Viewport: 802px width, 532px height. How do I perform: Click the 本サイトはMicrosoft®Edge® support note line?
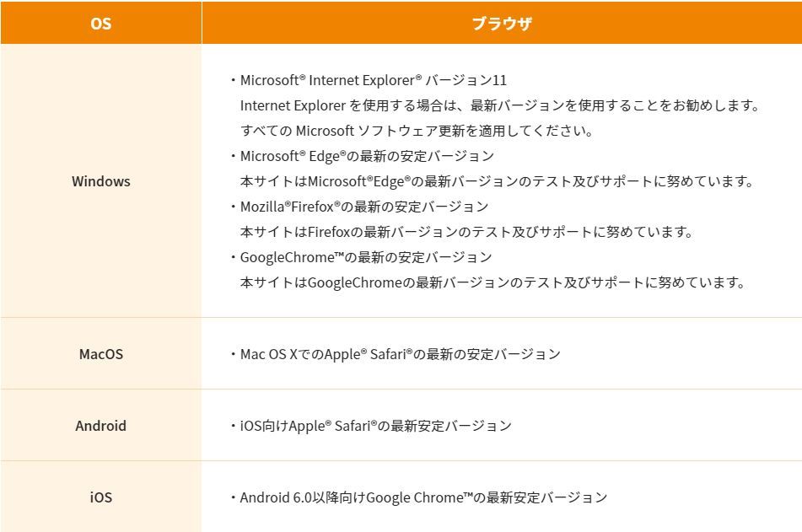tap(496, 181)
